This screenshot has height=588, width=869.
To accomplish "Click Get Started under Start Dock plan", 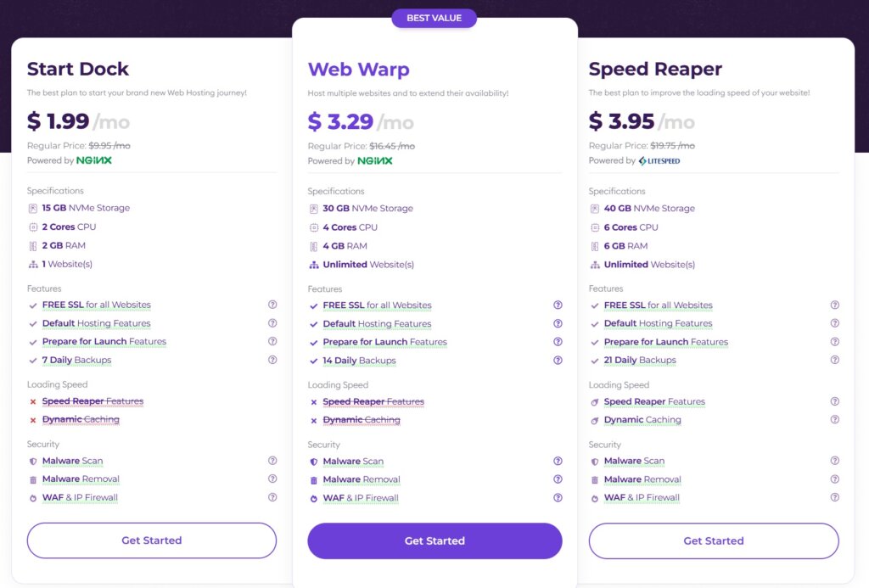I will 152,540.
